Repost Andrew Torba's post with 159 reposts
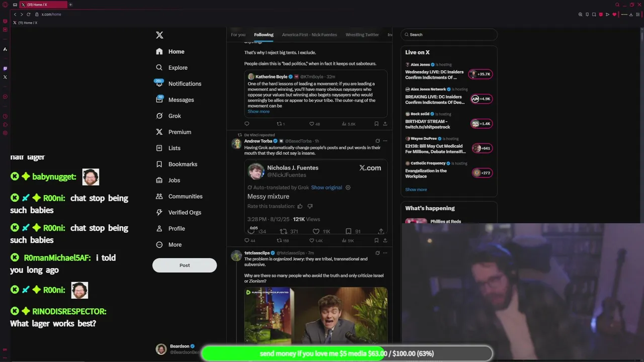 (283, 241)
